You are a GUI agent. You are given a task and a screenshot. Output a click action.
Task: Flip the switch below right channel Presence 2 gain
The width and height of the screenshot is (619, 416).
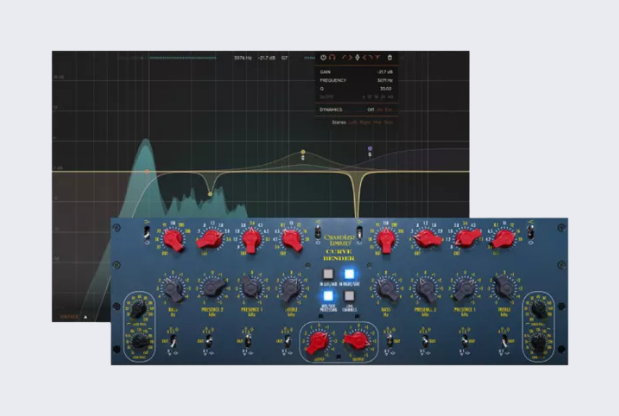point(426,341)
